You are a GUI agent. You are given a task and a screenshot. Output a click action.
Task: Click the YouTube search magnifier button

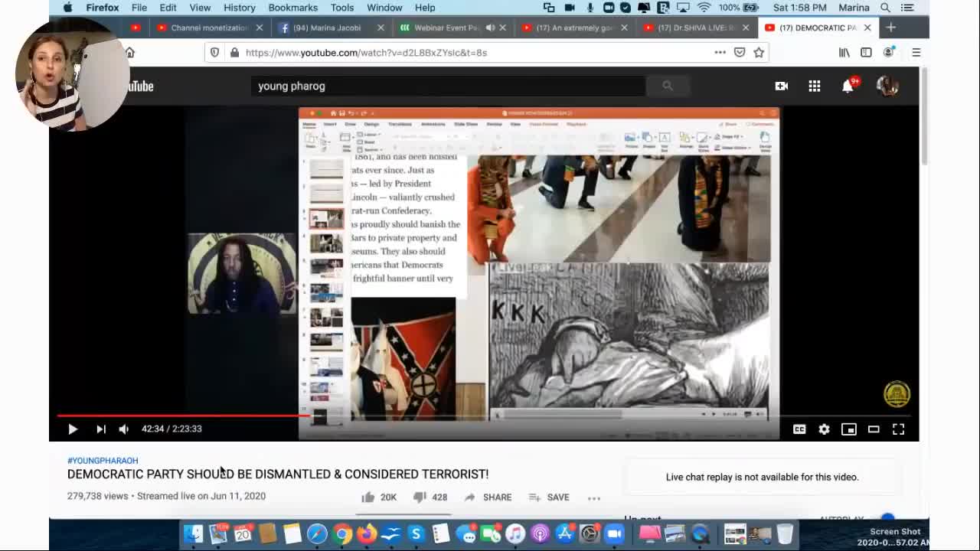pyautogui.click(x=668, y=86)
